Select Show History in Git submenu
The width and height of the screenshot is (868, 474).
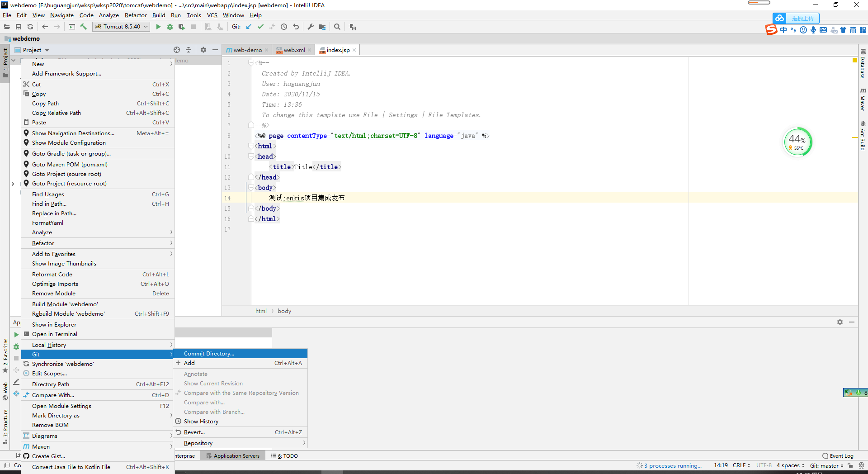(x=241, y=421)
